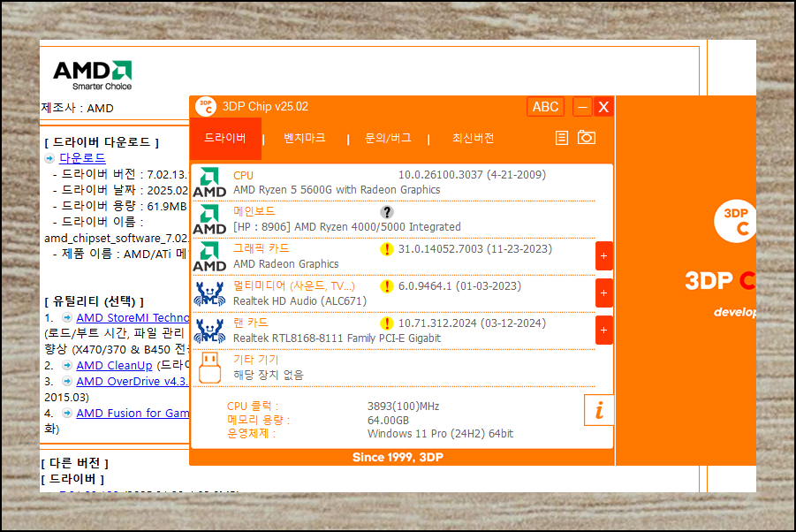Click the arrow icon beside 다운로드 link
The image size is (796, 532).
pyautogui.click(x=49, y=158)
